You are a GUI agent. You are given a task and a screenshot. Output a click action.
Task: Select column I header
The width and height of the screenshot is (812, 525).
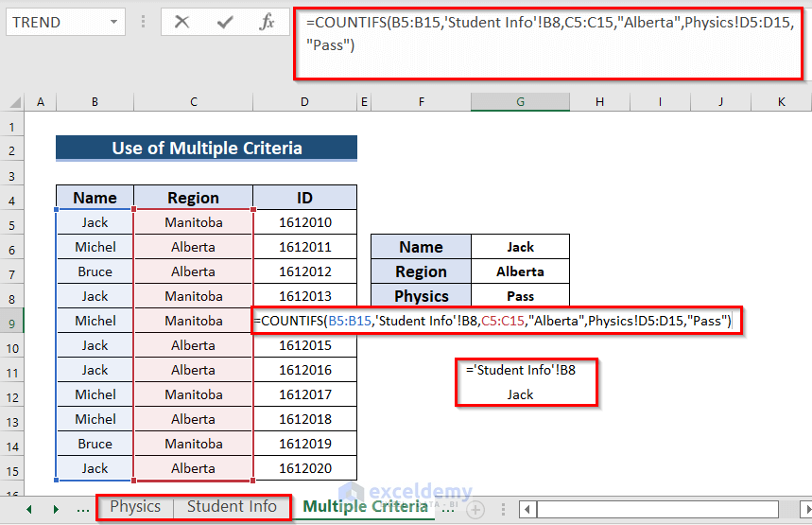coord(660,102)
